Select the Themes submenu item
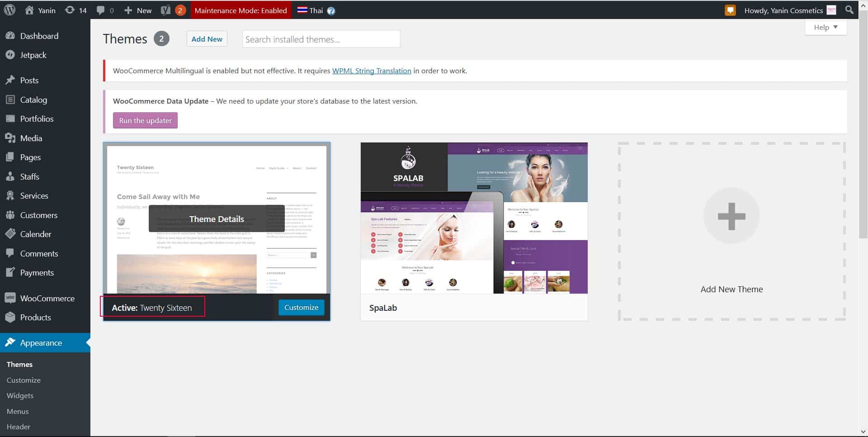 (x=19, y=364)
